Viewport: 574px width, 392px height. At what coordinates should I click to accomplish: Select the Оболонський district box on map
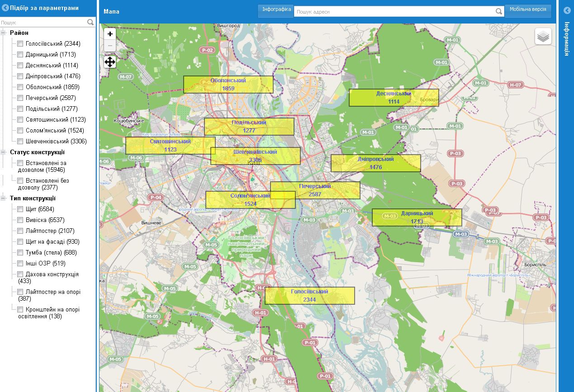pos(228,85)
